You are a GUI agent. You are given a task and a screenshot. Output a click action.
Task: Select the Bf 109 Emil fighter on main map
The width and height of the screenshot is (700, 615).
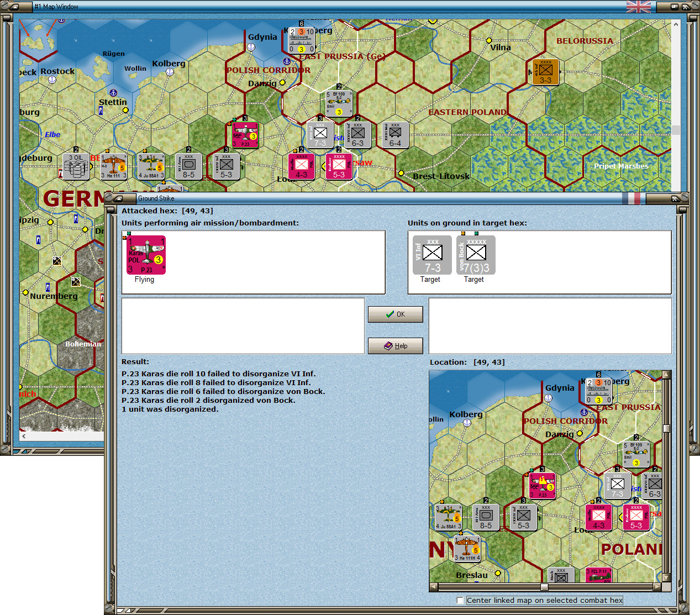pos(339,103)
